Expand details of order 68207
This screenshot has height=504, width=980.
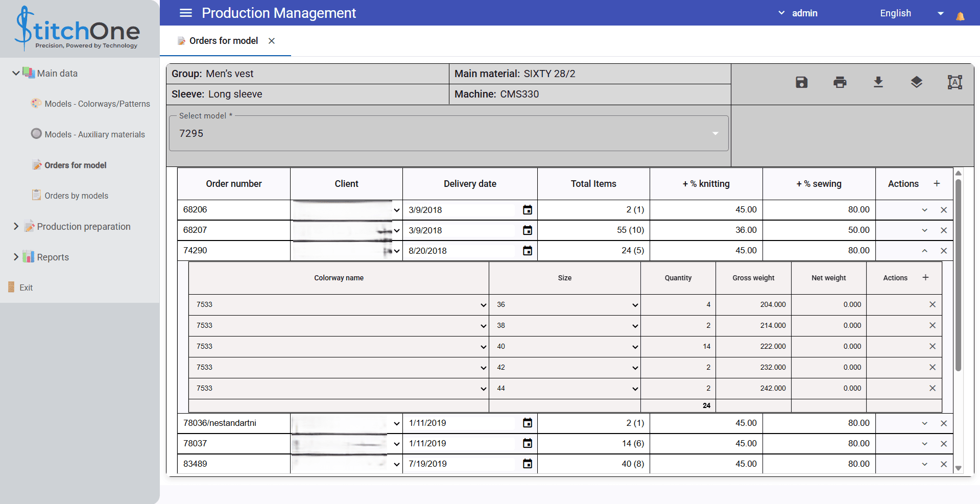(x=924, y=230)
